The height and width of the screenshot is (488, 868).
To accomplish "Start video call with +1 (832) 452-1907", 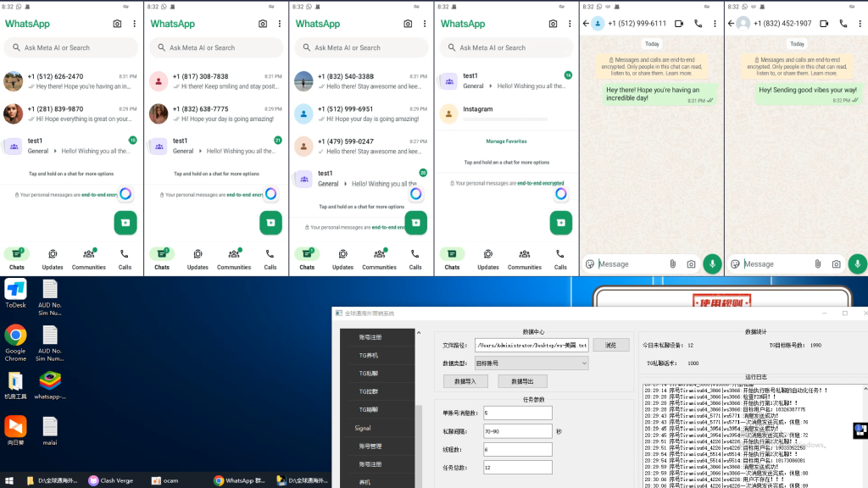I will (824, 23).
